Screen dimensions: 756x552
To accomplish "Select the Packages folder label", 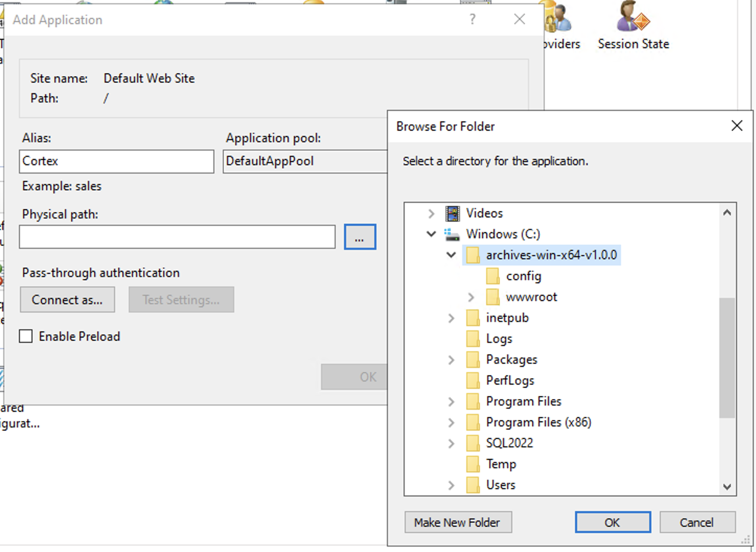I will coord(511,360).
